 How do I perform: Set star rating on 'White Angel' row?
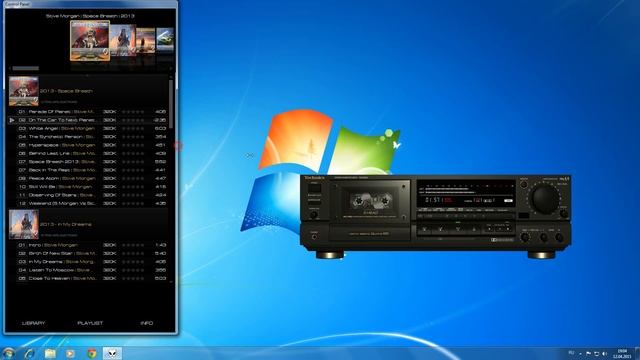pos(133,128)
